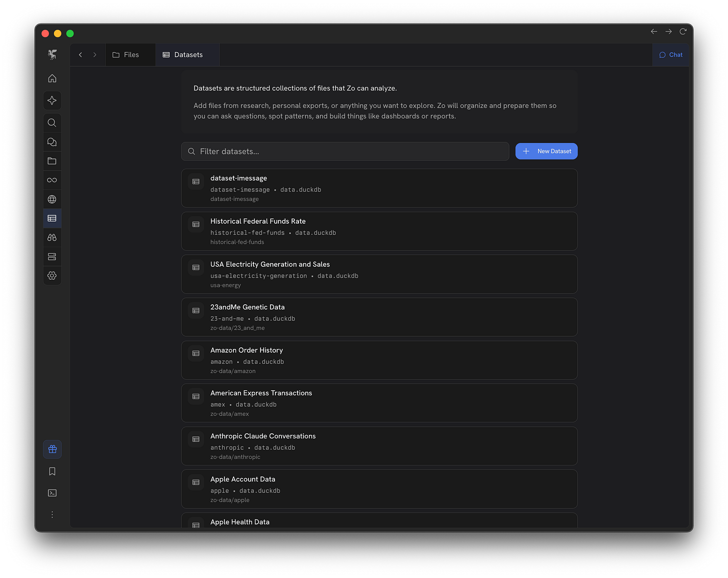Switch to the Files tab
Viewport: 728px width, 578px height.
coord(126,55)
